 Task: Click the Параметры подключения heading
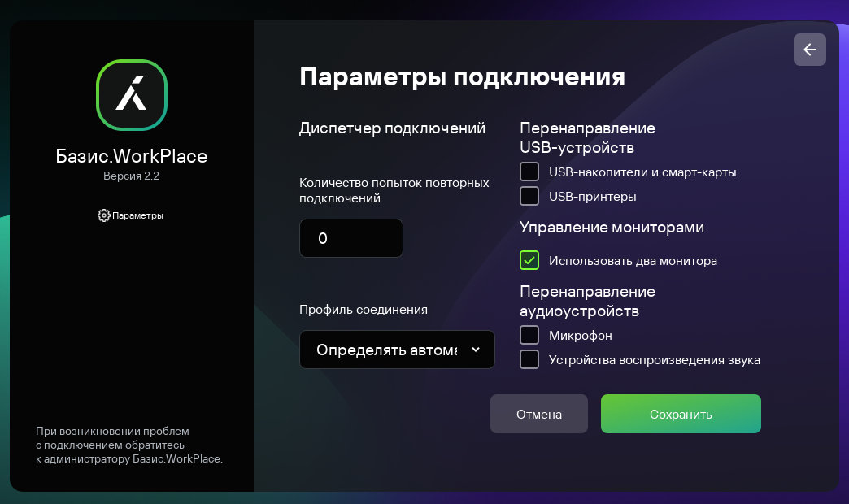[x=463, y=77]
